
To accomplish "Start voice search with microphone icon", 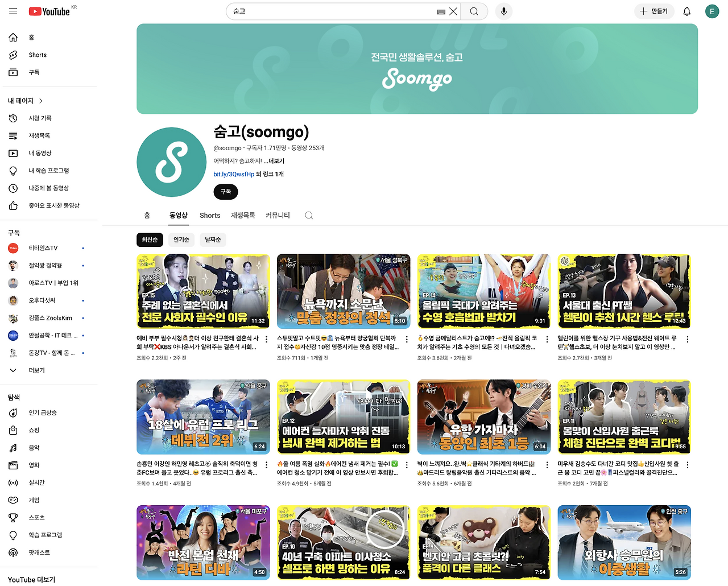I will click(504, 11).
